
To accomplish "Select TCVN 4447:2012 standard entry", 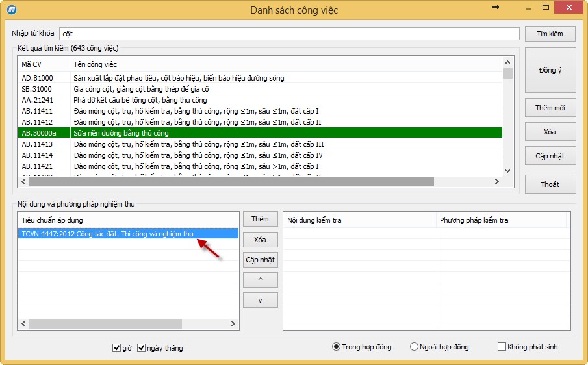I will 107,234.
